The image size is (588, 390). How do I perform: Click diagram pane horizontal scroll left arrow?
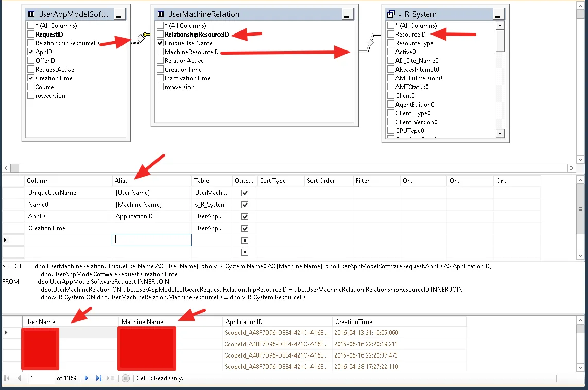(6, 168)
